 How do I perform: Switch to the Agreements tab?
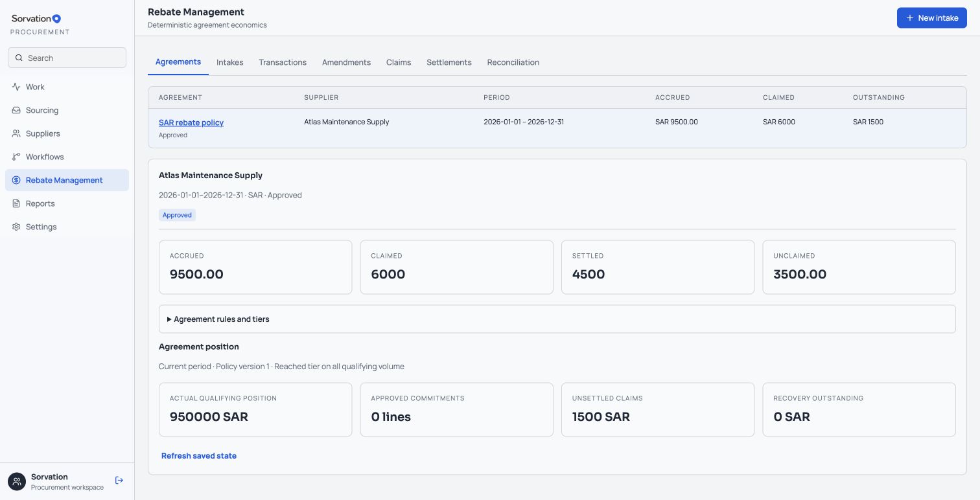178,62
